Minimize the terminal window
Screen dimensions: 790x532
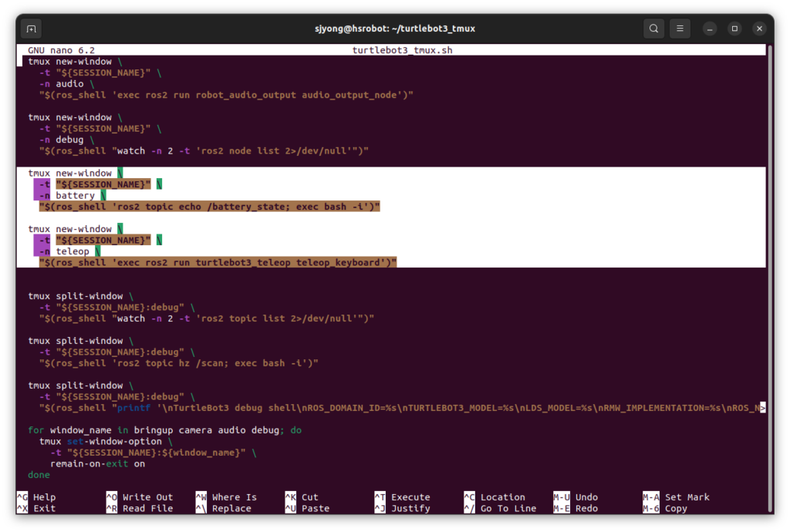(710, 29)
